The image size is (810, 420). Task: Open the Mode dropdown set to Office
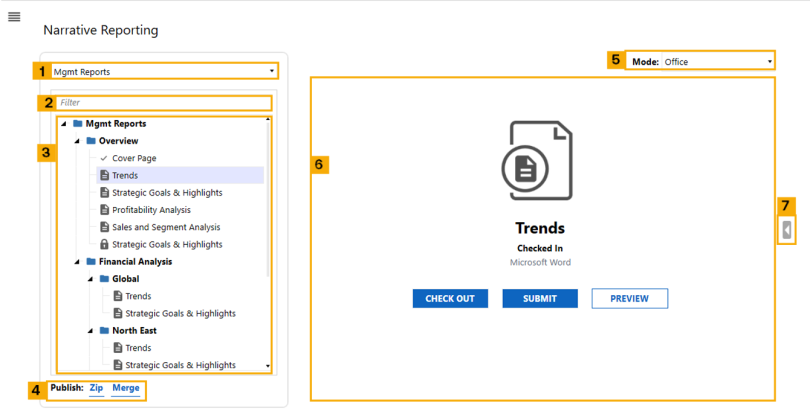point(717,62)
